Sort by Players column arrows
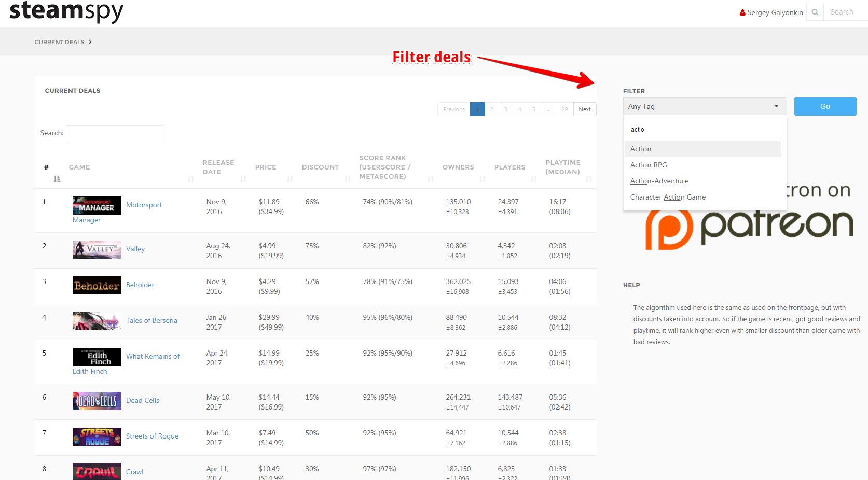 coord(534,179)
